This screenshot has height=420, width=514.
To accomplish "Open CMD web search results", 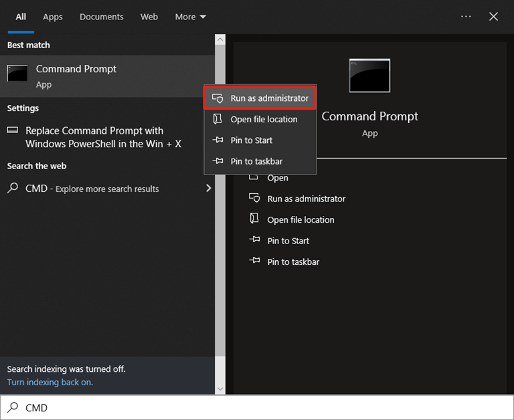I will click(x=108, y=189).
